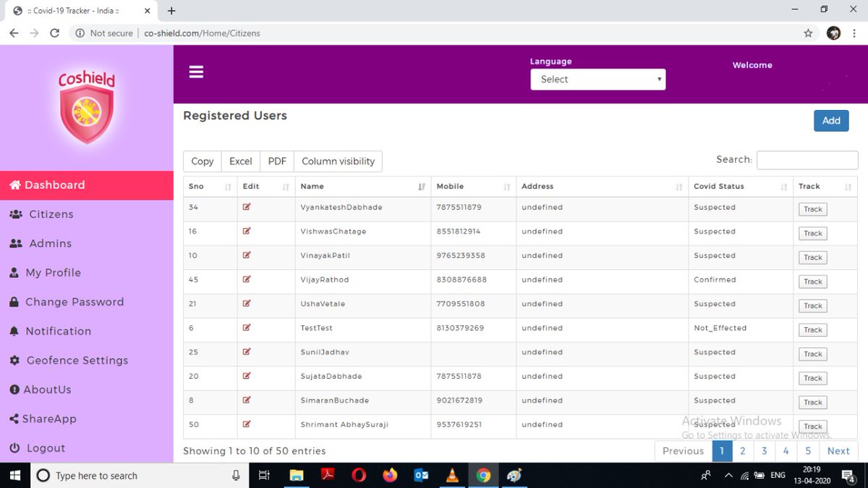
Task: Click the Chrome profile avatar icon
Action: (833, 33)
